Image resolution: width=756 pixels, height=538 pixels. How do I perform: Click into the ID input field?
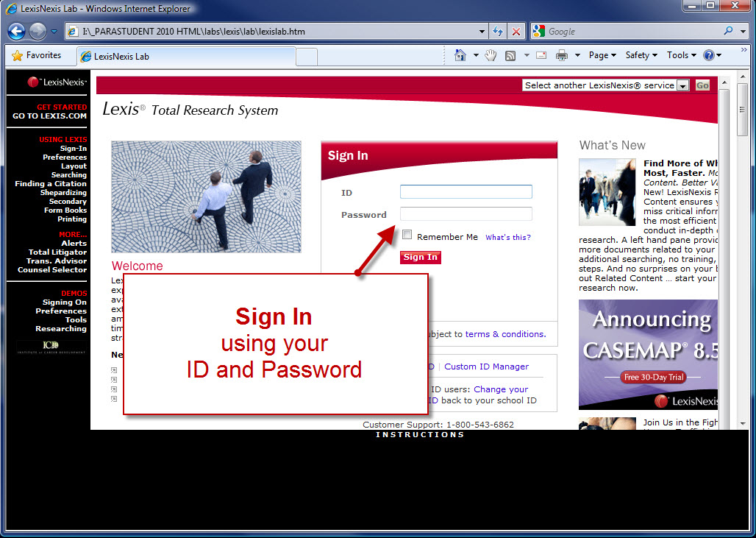466,192
